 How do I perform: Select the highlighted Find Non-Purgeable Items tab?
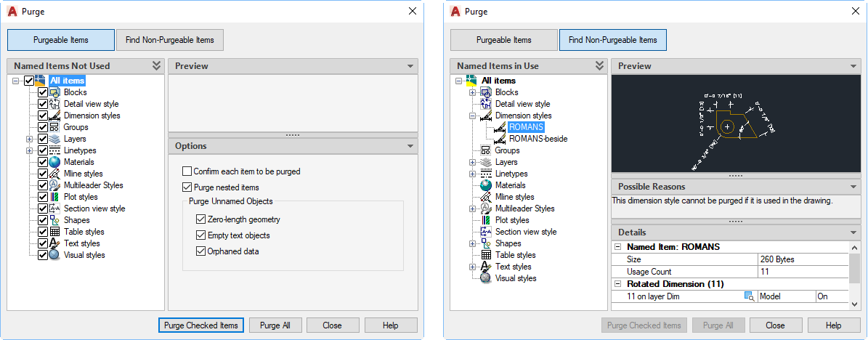coord(612,40)
